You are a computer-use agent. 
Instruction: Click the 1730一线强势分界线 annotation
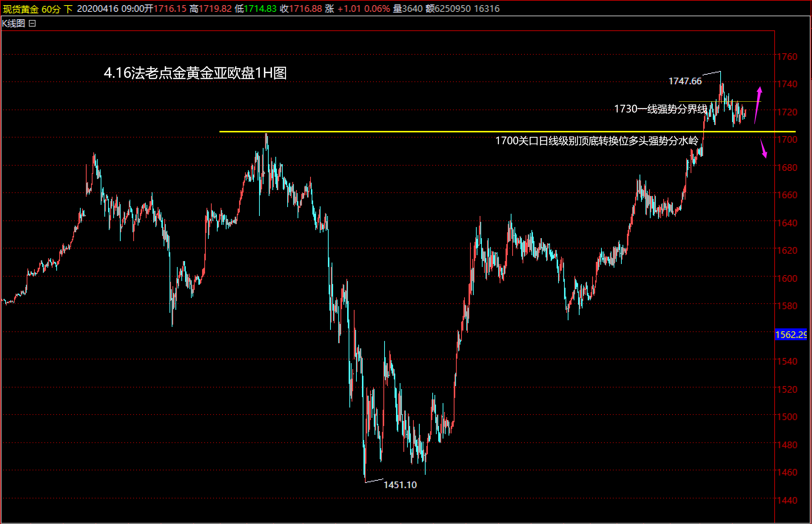pyautogui.click(x=661, y=109)
